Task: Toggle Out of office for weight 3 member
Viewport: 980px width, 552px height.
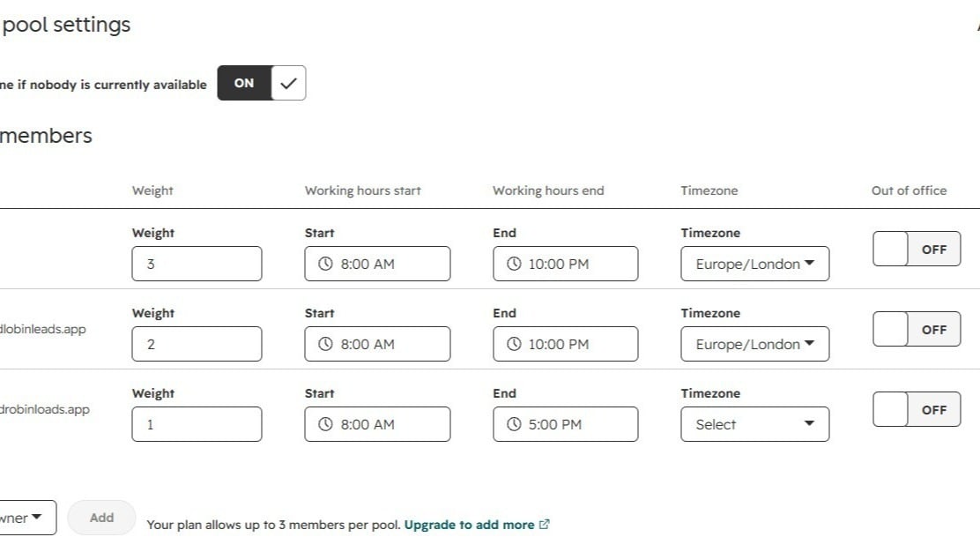Action: pyautogui.click(x=917, y=249)
